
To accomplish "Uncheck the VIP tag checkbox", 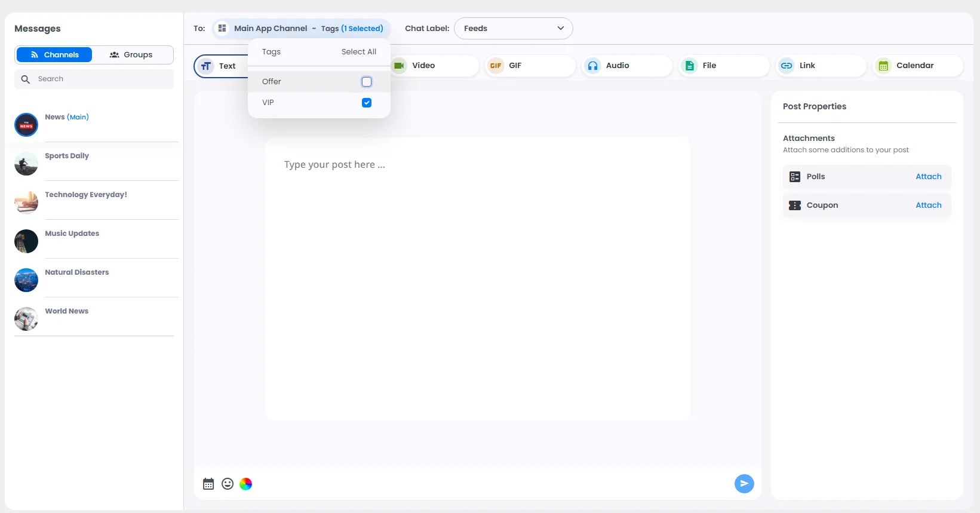I will coord(367,103).
